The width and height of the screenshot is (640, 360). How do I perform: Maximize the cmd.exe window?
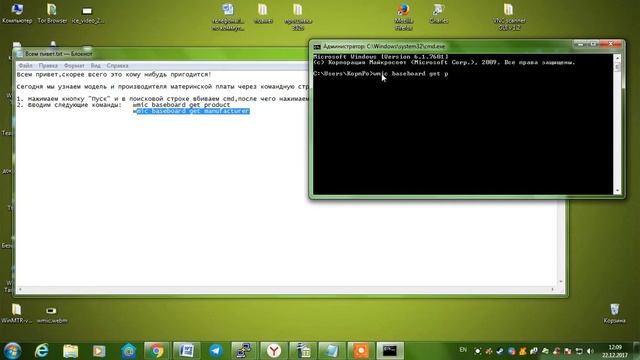(x=594, y=44)
